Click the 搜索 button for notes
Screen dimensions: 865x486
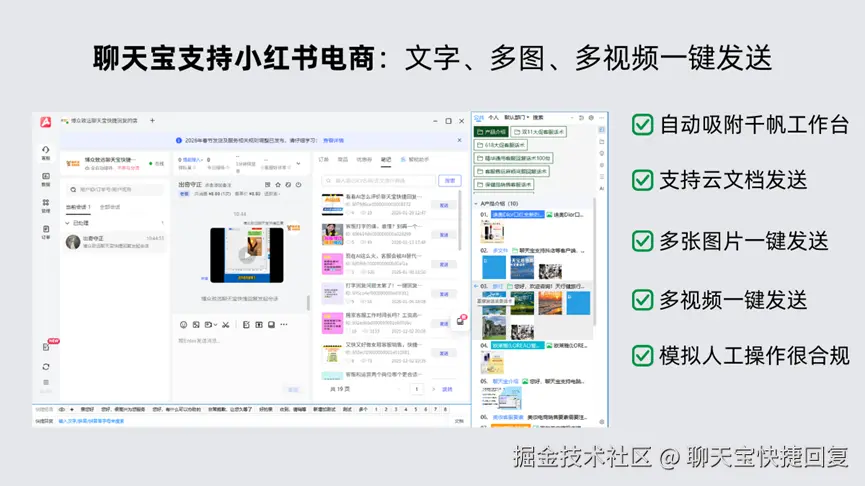pyautogui.click(x=450, y=181)
